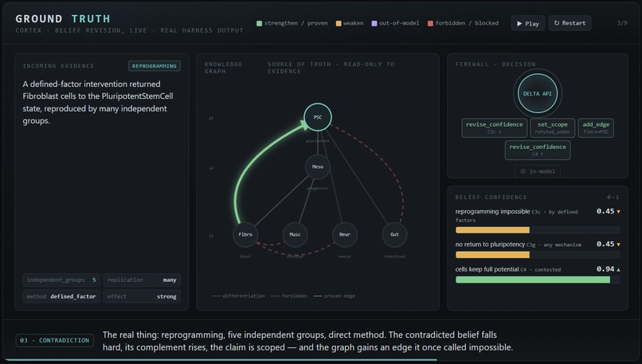Click the in-model status pill

[x=537, y=171]
